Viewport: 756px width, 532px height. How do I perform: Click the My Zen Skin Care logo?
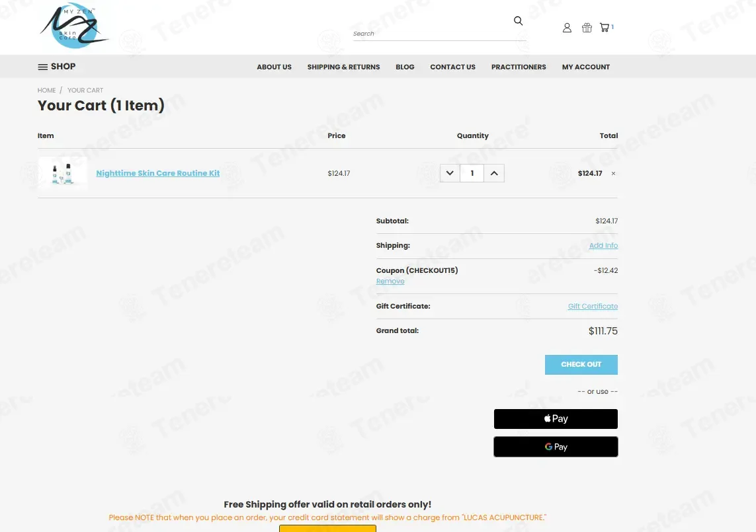pos(74,26)
